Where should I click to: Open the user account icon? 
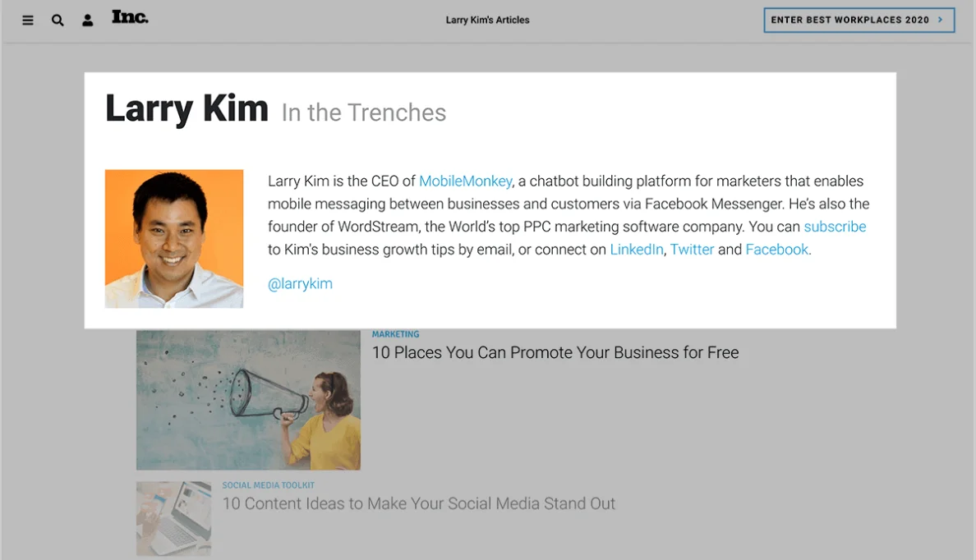(88, 21)
